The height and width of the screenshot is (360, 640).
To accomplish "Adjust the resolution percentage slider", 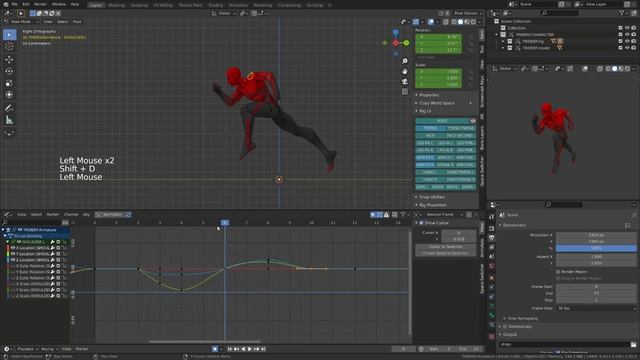I will point(596,249).
